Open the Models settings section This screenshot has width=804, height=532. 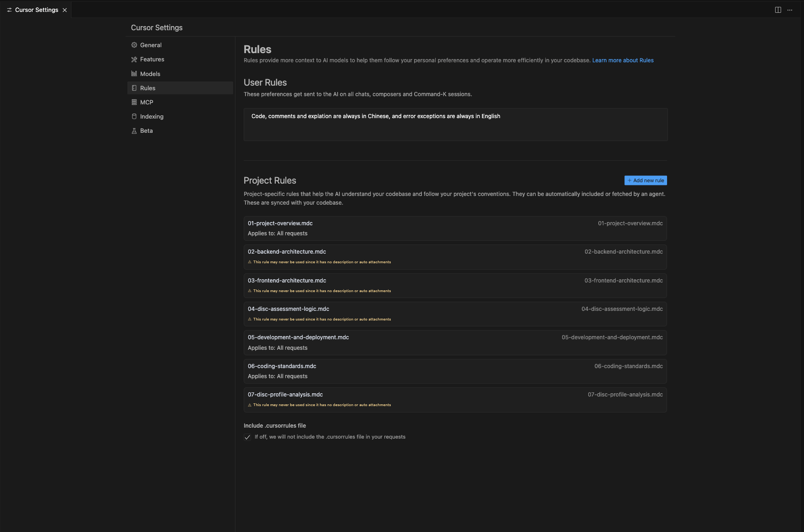pyautogui.click(x=180, y=74)
